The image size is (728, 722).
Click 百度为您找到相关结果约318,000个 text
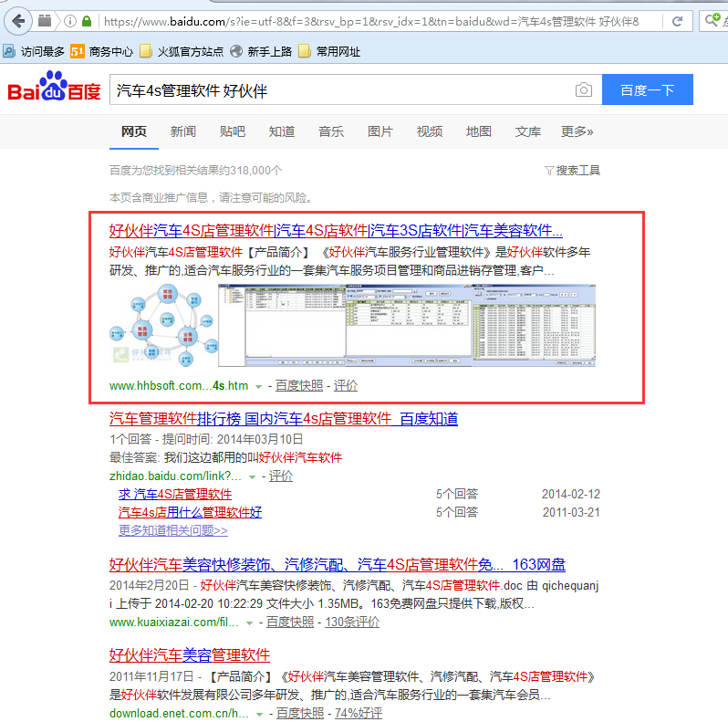point(195,171)
